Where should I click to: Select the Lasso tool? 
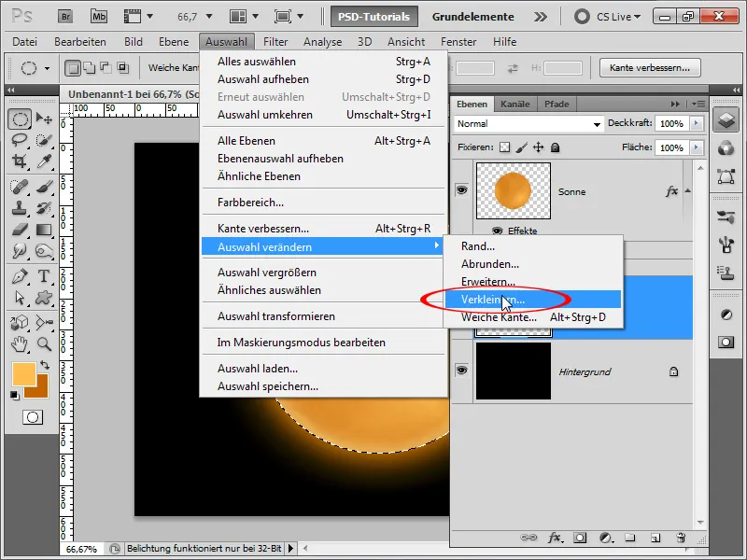click(20, 140)
